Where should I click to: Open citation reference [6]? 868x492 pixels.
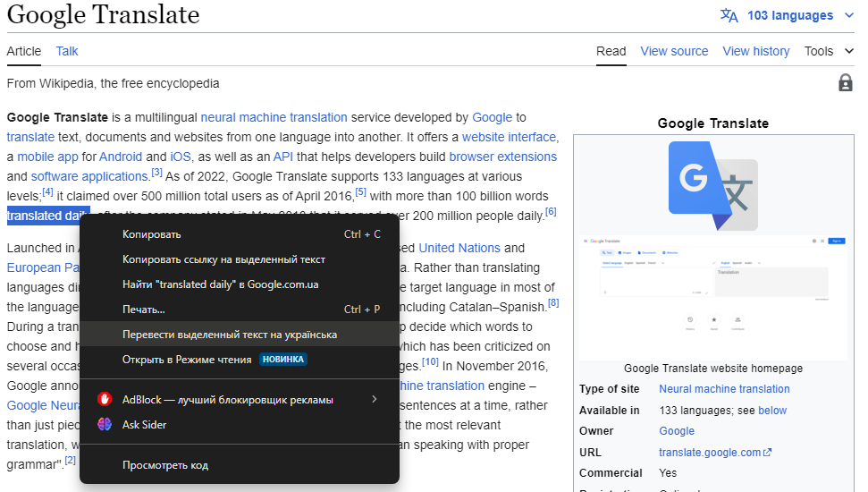[551, 212]
